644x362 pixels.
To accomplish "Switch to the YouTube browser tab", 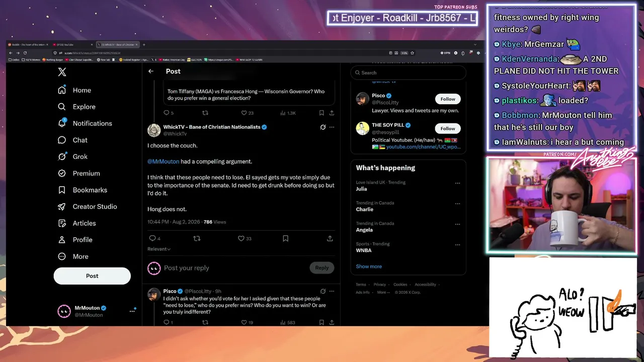I will coord(73,45).
